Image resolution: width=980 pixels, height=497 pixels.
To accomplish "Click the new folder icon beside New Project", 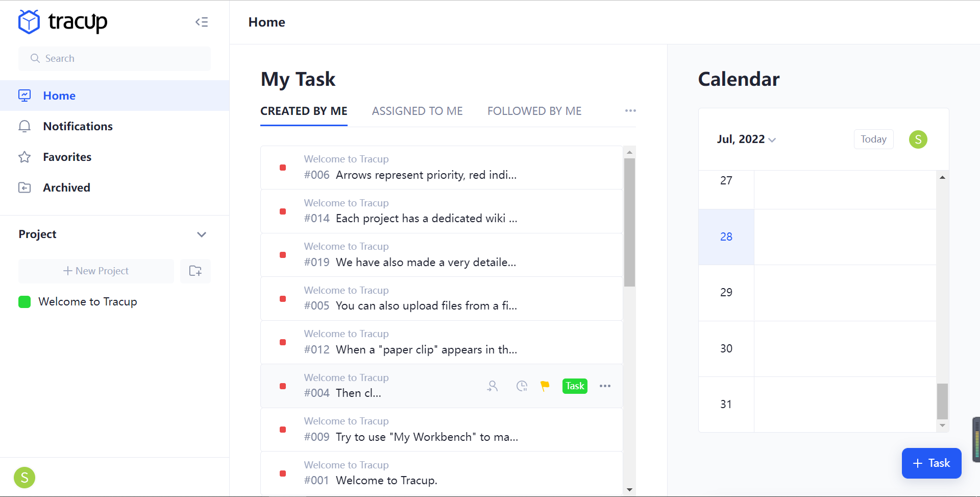I will click(195, 271).
